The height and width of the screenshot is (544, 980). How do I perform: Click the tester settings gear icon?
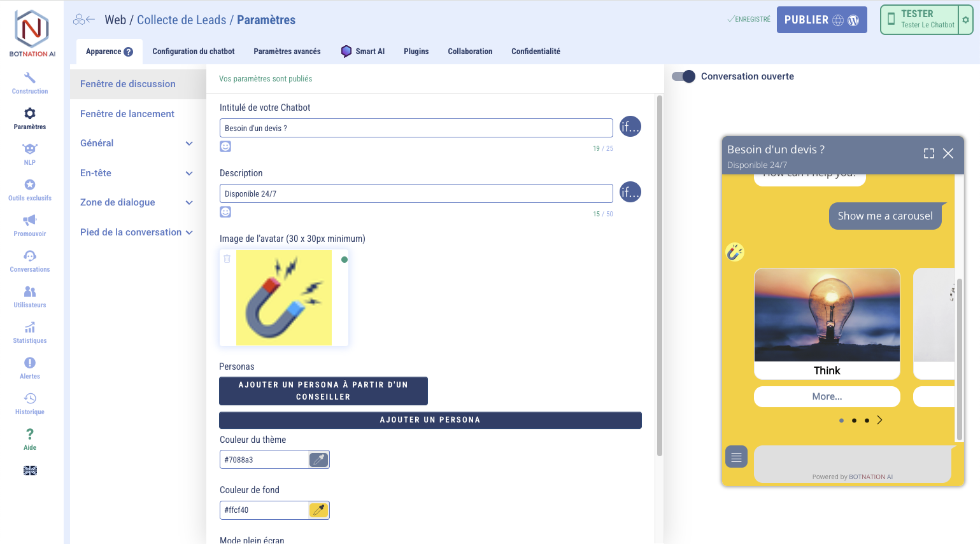point(966,20)
